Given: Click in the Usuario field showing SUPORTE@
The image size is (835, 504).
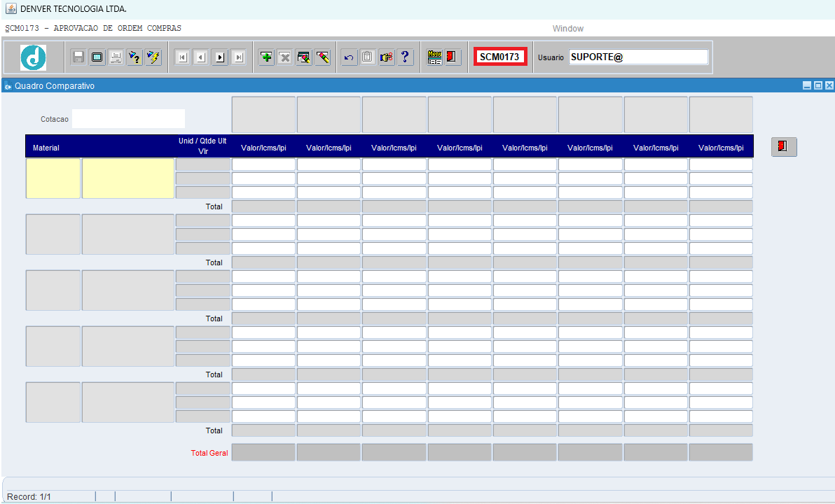Looking at the screenshot, I should click(x=638, y=57).
